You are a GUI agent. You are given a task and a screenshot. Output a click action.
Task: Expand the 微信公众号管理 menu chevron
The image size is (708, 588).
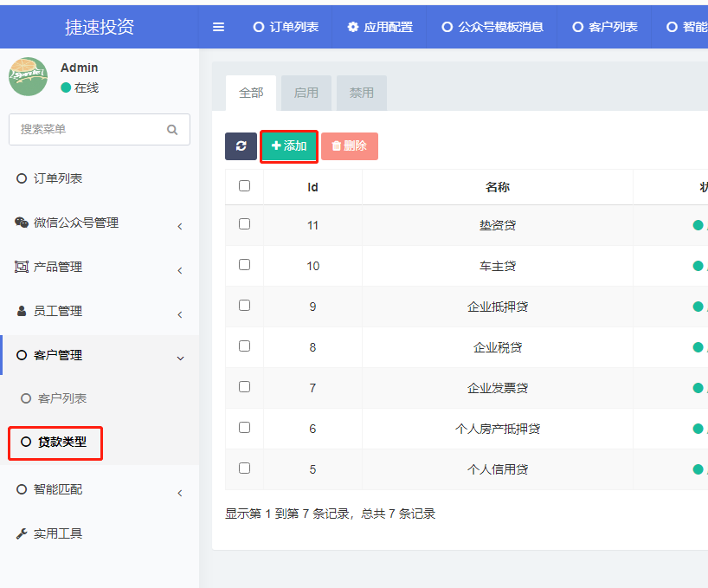coord(180,226)
